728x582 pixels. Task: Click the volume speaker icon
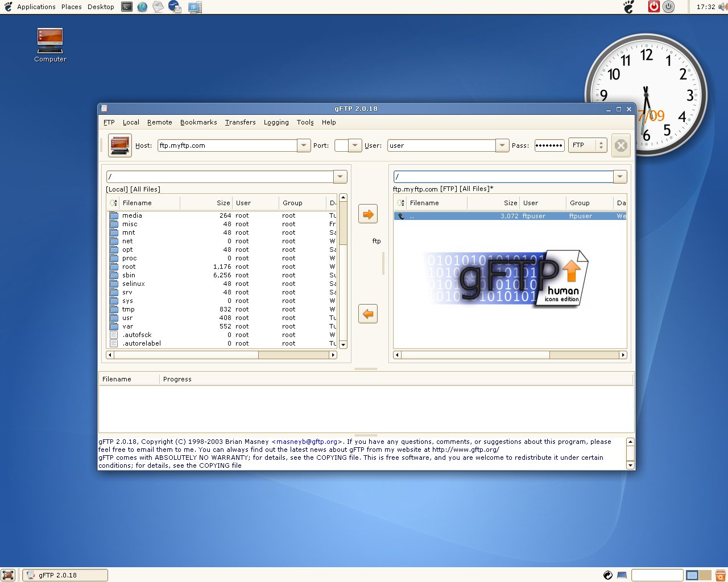click(722, 7)
